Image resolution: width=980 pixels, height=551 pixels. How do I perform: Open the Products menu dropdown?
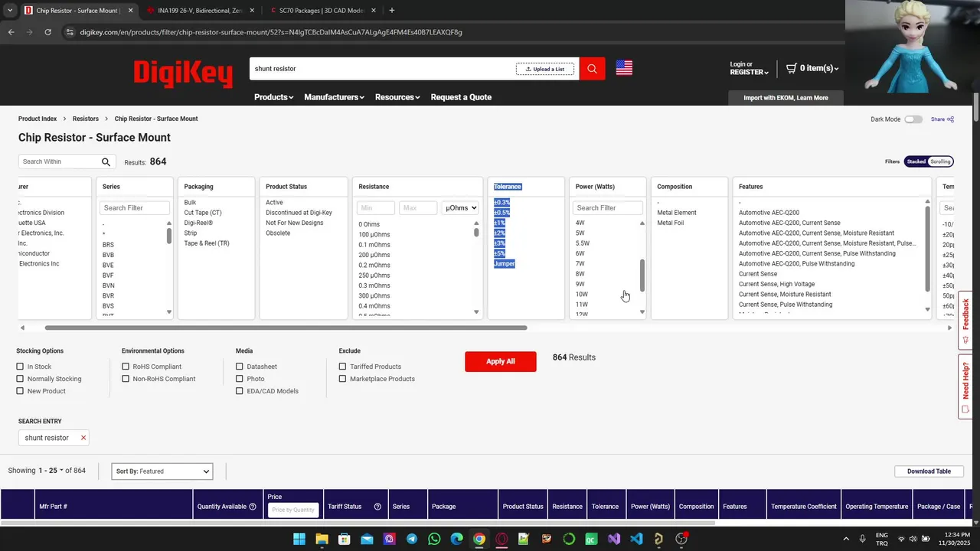(x=273, y=97)
